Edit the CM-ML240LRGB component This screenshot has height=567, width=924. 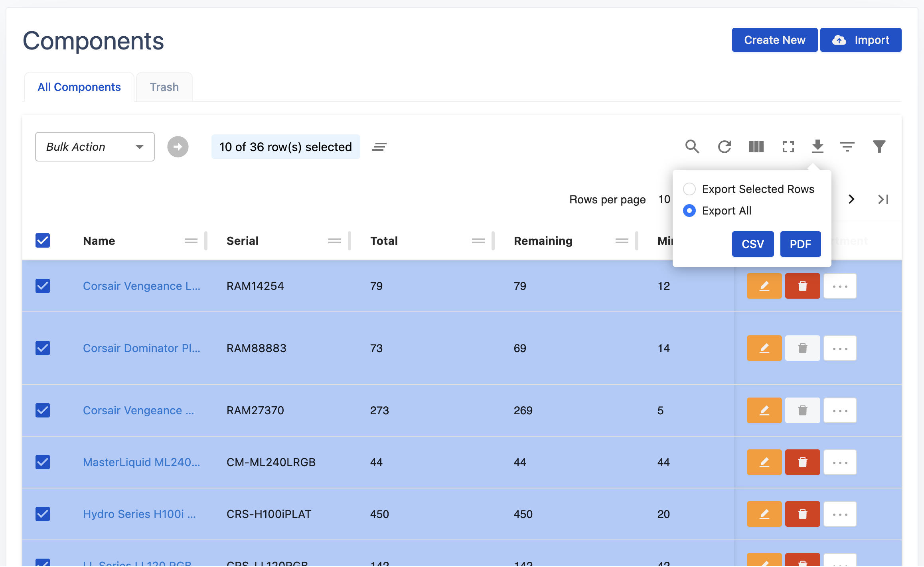click(x=764, y=462)
